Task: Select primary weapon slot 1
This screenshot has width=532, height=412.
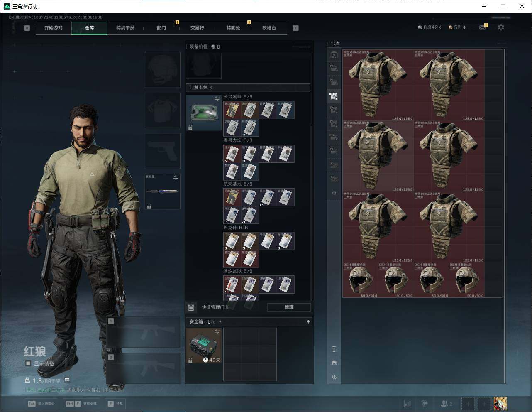Action: 144,332
